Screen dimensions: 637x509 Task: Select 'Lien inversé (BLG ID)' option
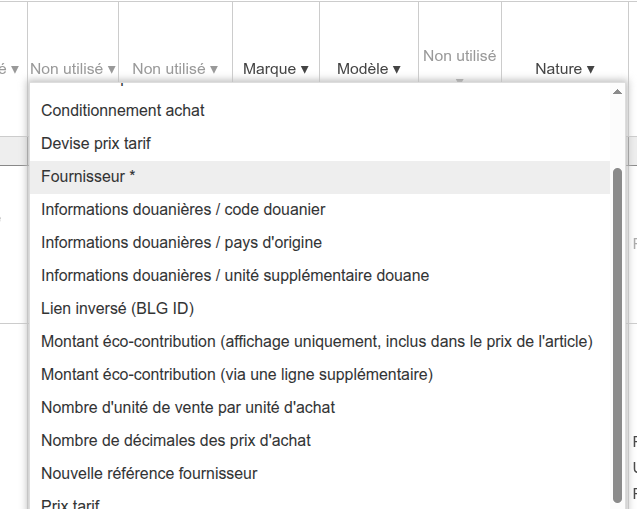point(320,309)
